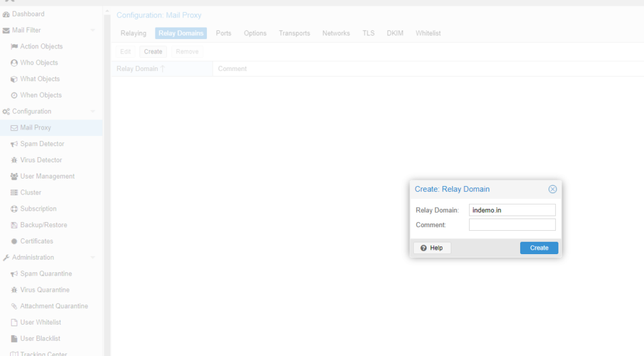This screenshot has width=644, height=356.
Task: Open Subscription in sidebar
Action: click(52, 209)
